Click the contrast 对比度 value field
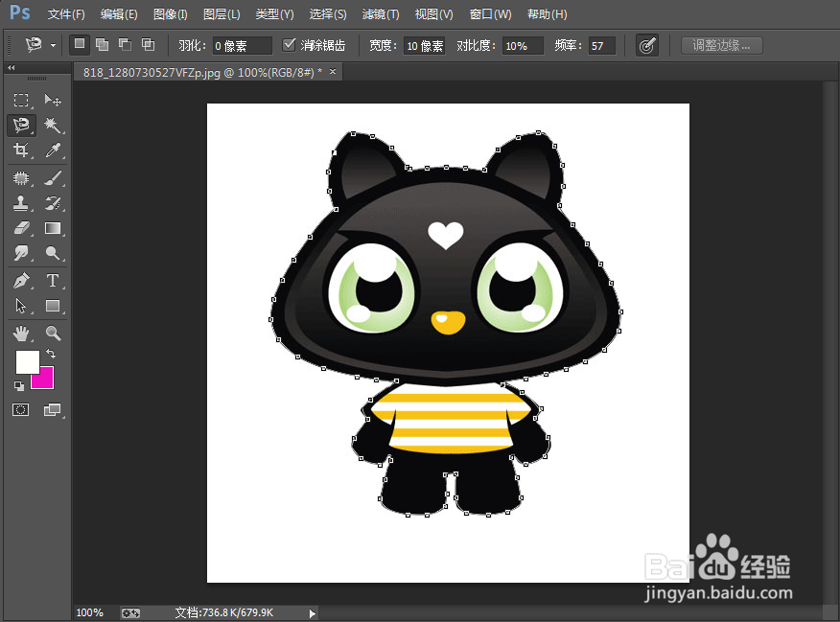The height and width of the screenshot is (622, 840). [524, 46]
